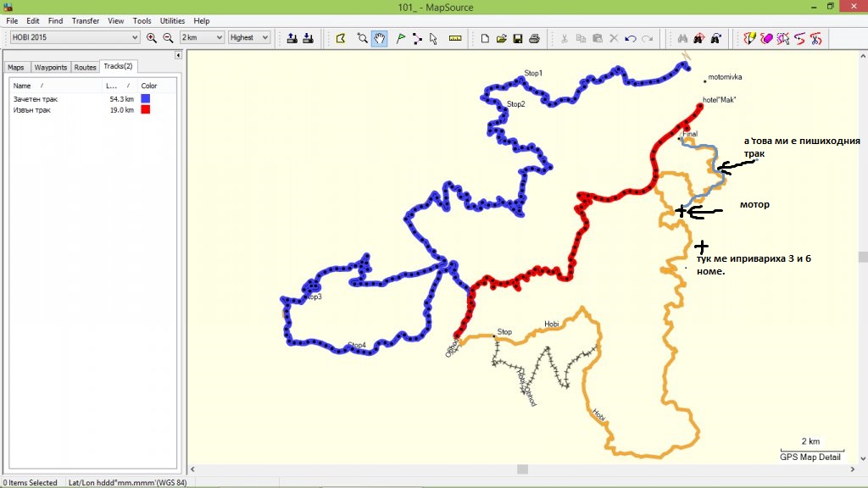Collapse the left panel with arrow button

coord(178,55)
